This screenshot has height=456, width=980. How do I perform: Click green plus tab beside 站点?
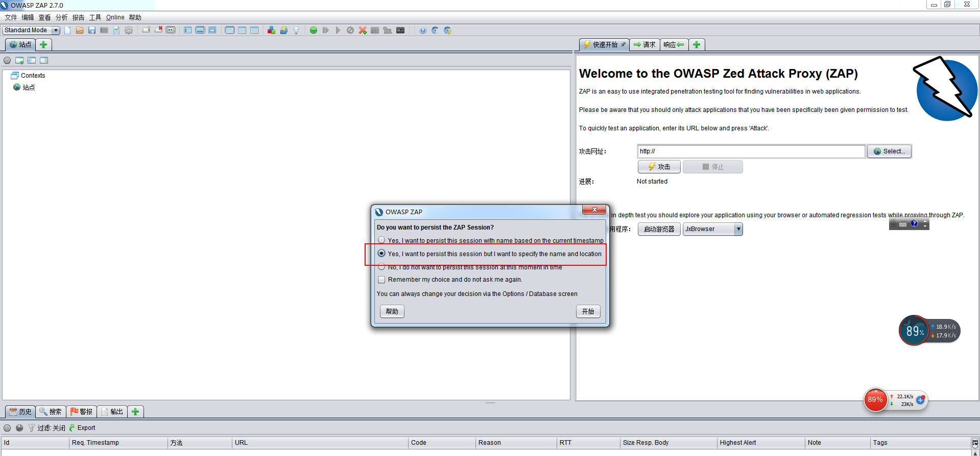(43, 44)
